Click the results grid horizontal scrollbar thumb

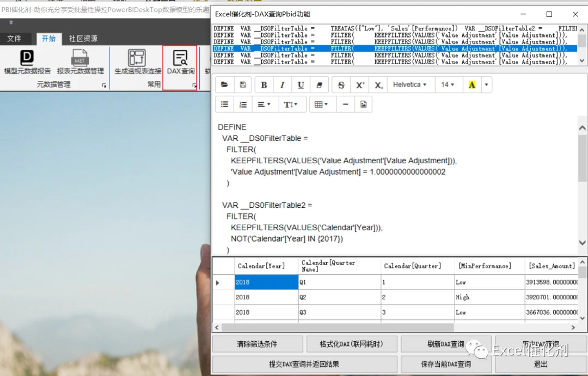(x=338, y=327)
